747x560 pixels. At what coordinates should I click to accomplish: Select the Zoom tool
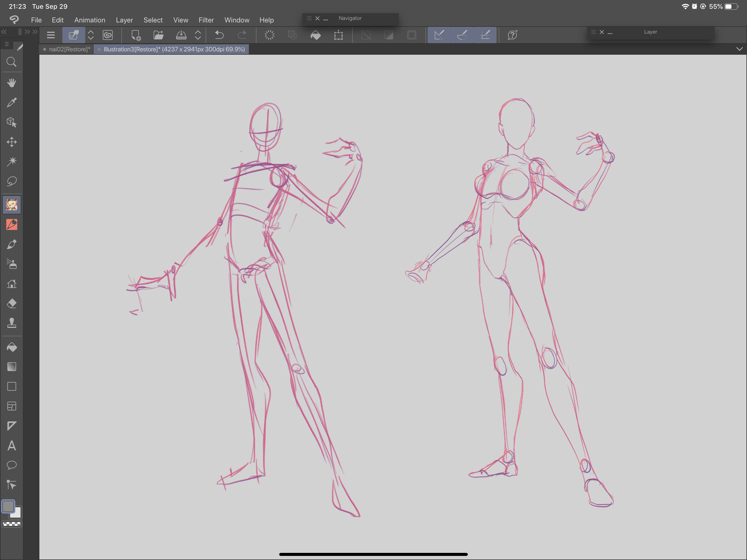click(x=11, y=62)
